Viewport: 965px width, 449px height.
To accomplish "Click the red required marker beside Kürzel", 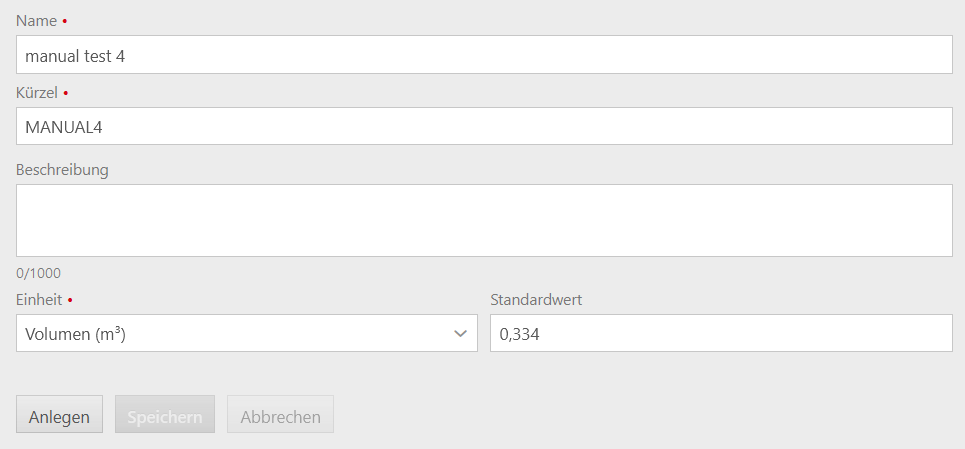I will (x=65, y=93).
